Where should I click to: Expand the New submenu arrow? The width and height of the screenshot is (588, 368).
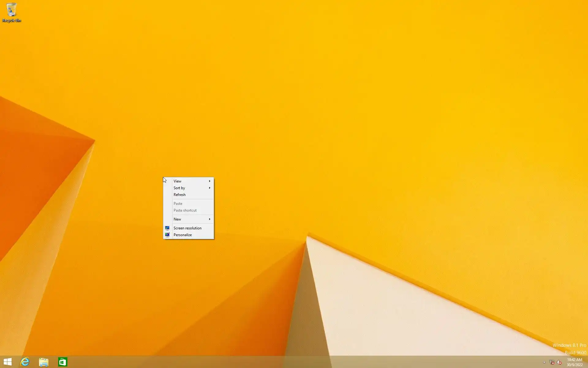click(x=209, y=219)
